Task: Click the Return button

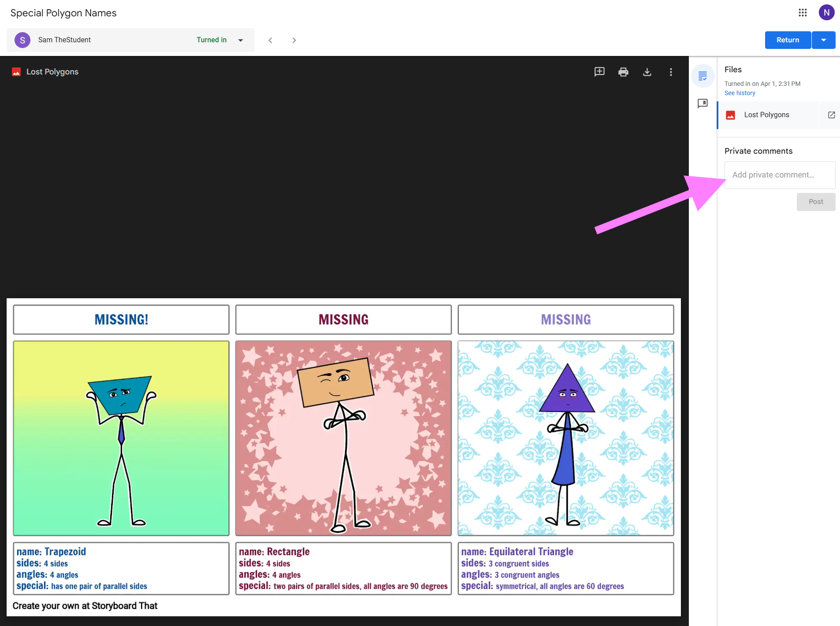Action: click(x=788, y=40)
